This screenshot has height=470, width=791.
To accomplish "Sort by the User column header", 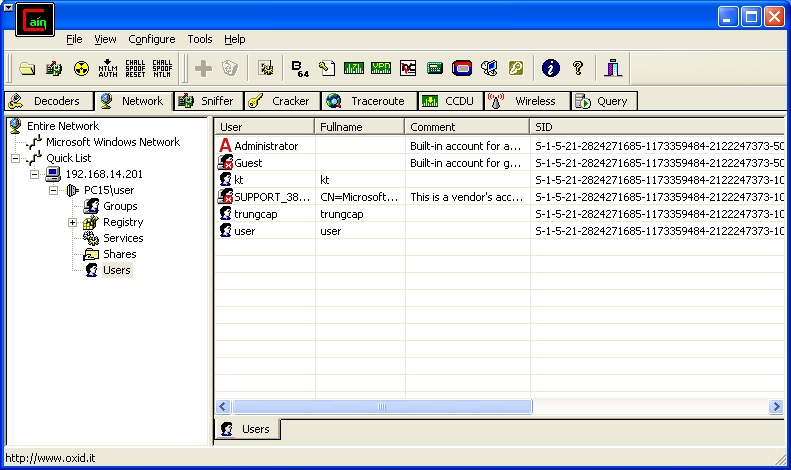I will click(x=265, y=127).
